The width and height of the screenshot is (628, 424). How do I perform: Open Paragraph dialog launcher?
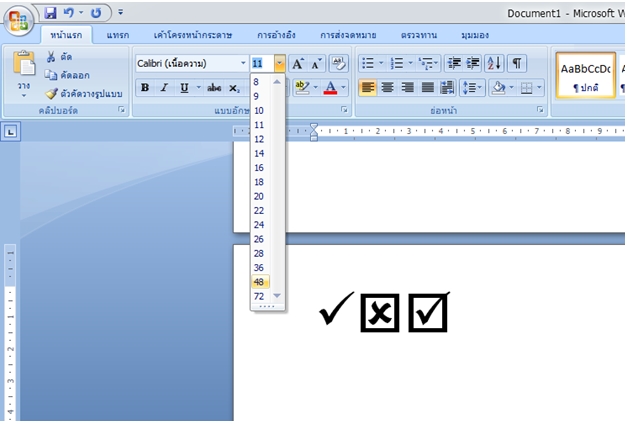tap(540, 110)
